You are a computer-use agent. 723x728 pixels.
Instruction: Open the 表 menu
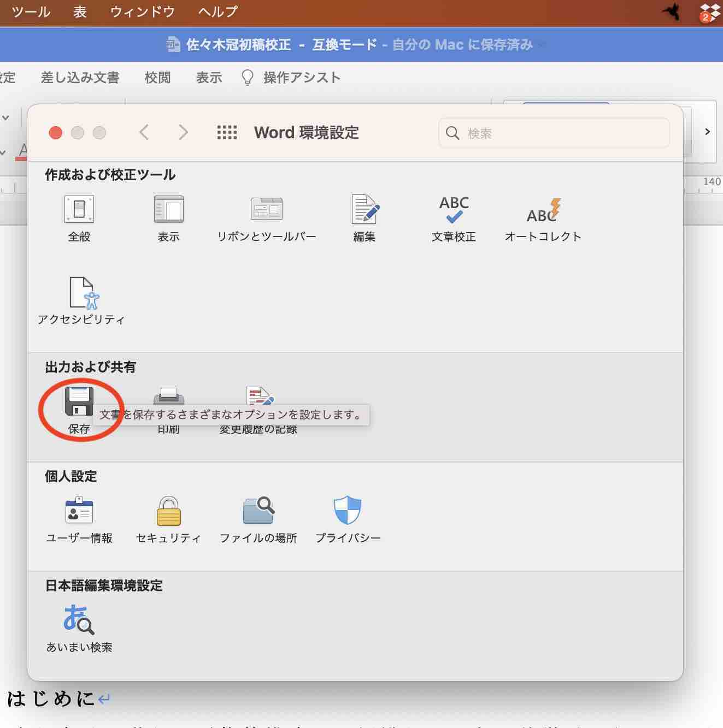(x=80, y=11)
